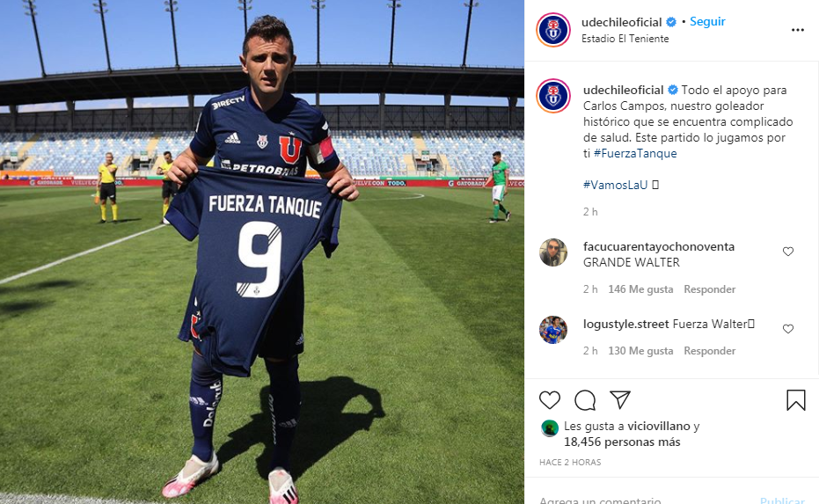
Task: Like the GRANDE WALTER comment
Action: (x=788, y=252)
